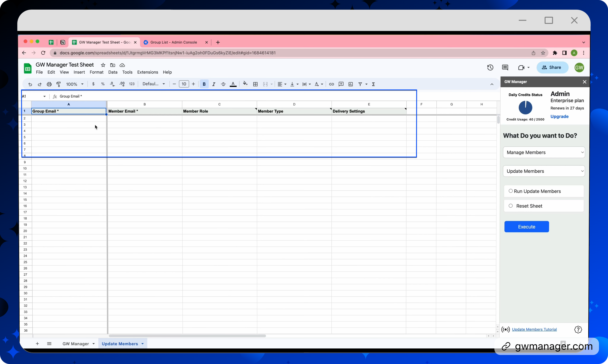Viewport: 608px width, 364px height.
Task: Close the GW Manager sidebar
Action: pyautogui.click(x=584, y=82)
